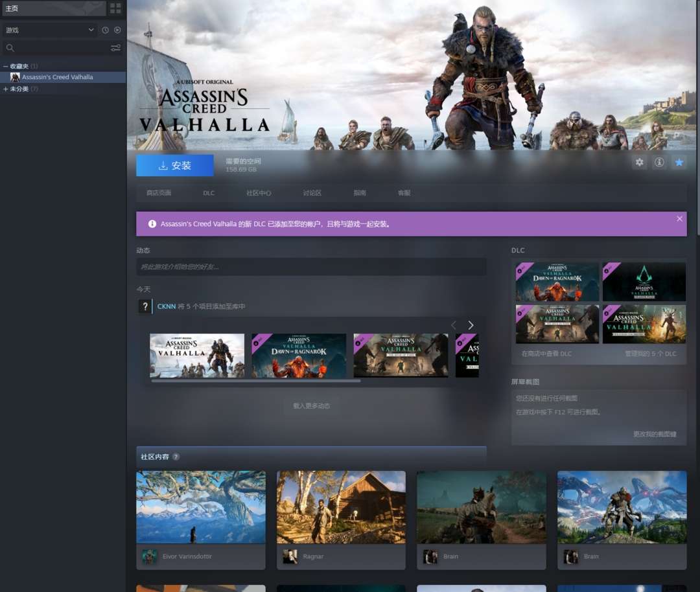Image resolution: width=700 pixels, height=592 pixels.
Task: Click the grid view icon beside 主页
Action: [115, 8]
